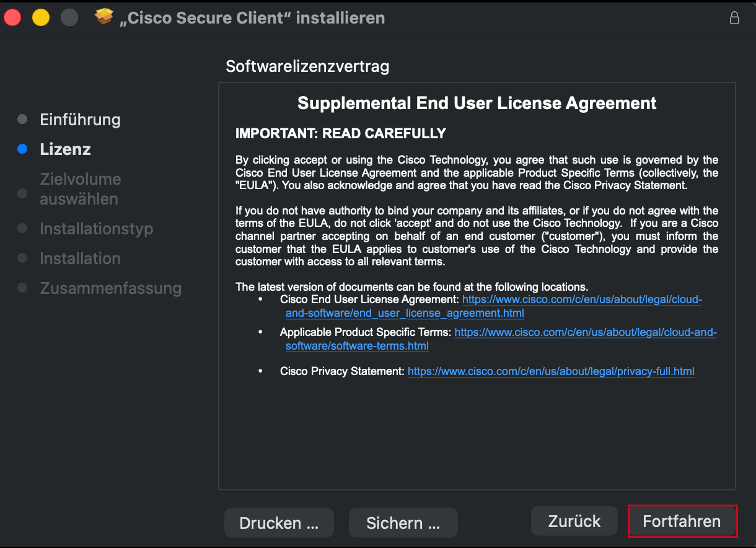This screenshot has height=548, width=756.
Task: Select the Lizenz step in sidebar
Action: (65, 149)
